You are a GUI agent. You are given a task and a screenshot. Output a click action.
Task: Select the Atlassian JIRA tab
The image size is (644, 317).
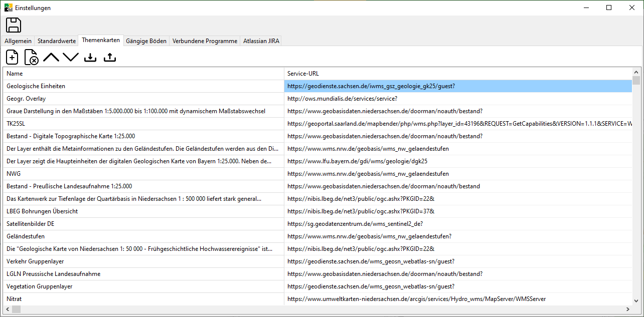[261, 41]
